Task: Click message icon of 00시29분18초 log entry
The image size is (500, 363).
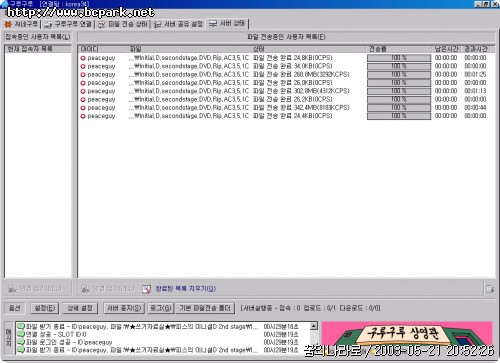Action: tap(21, 326)
